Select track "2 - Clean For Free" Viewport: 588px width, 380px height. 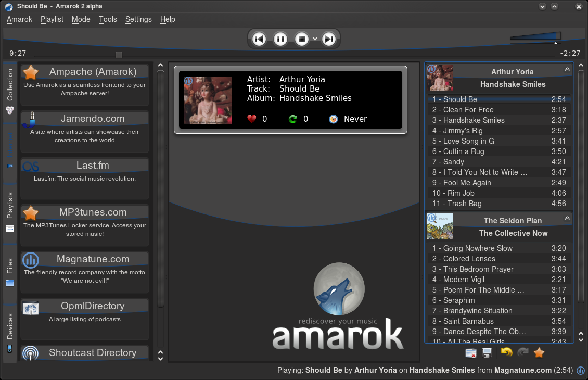[498, 110]
